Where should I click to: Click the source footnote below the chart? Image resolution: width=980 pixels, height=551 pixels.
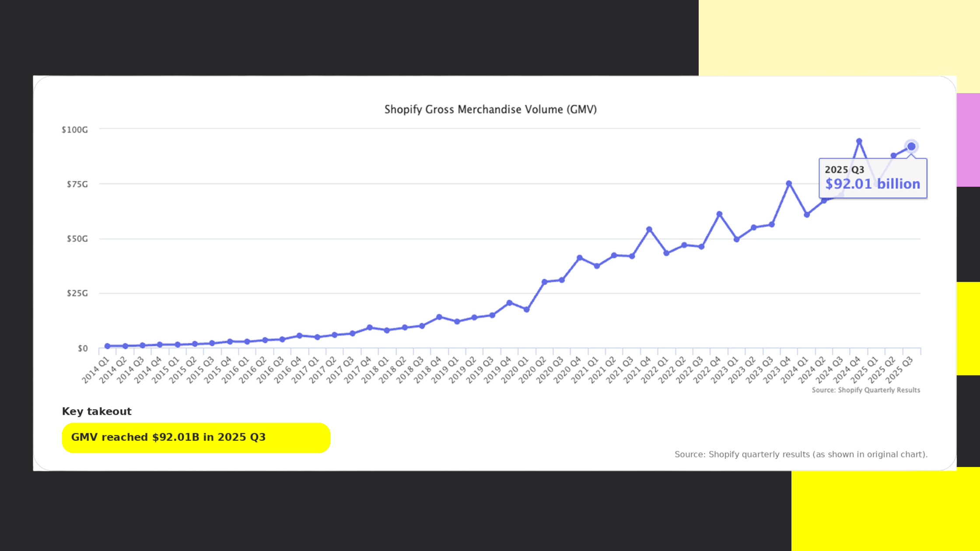coord(801,454)
